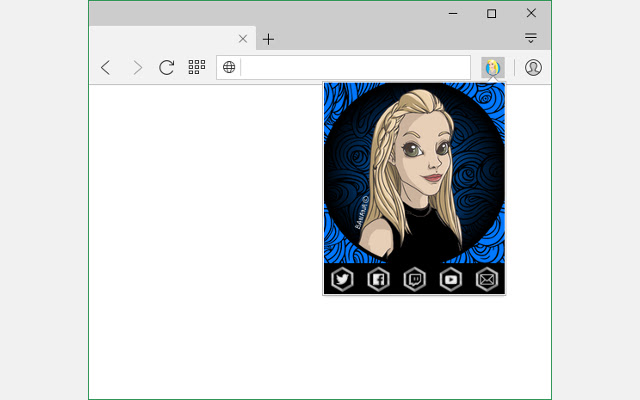
Task: Open a new tab with plus button
Action: [268, 39]
